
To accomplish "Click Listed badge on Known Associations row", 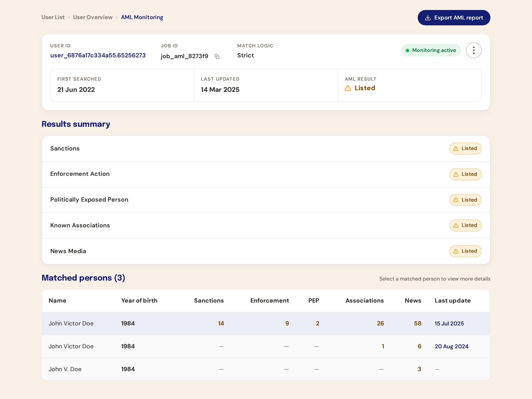I will [465, 225].
